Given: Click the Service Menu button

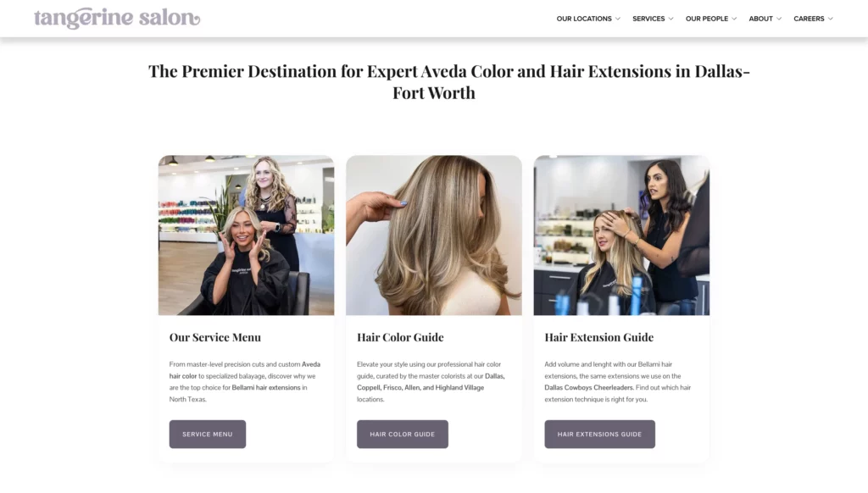Looking at the screenshot, I should point(208,435).
